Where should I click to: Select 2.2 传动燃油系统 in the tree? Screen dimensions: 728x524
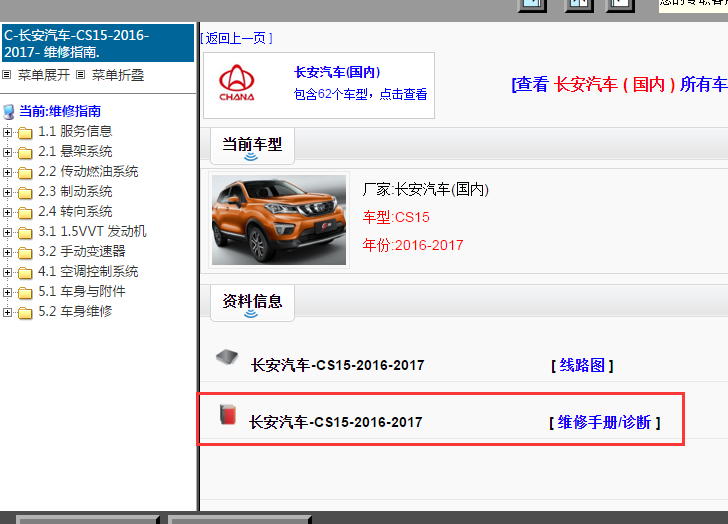pyautogui.click(x=88, y=171)
